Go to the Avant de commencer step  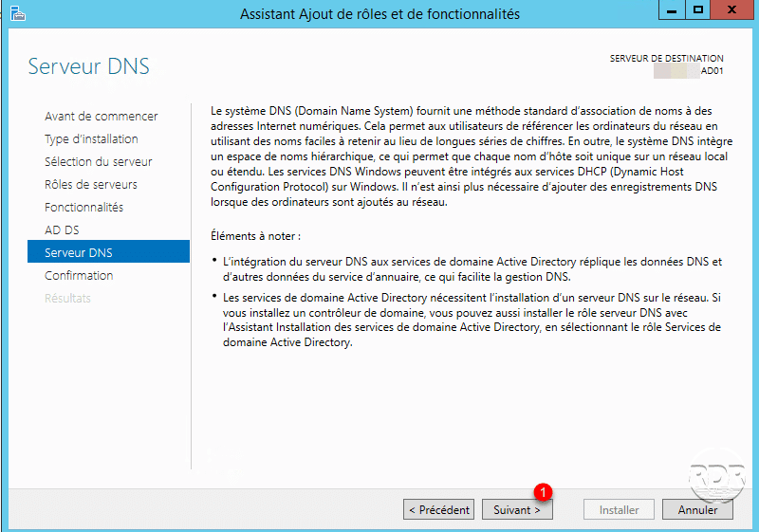click(102, 117)
